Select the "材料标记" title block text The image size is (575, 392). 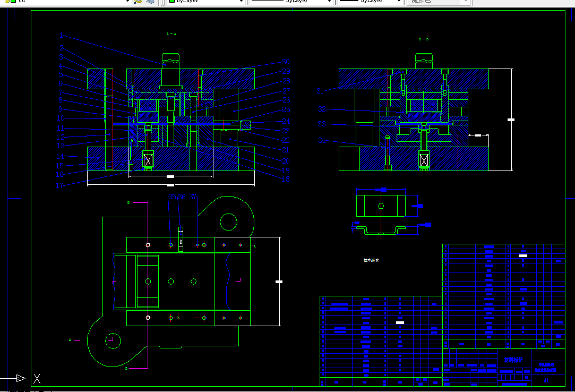(513, 360)
